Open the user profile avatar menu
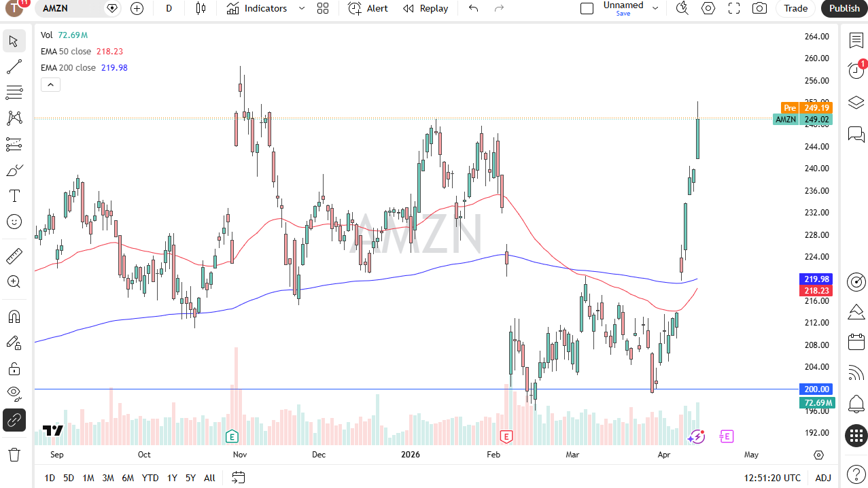 coord(15,8)
